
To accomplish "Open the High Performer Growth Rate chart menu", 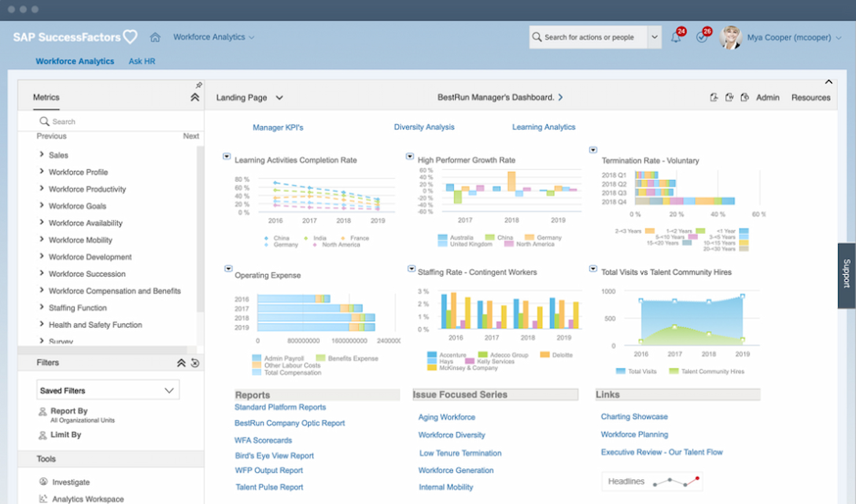I will pyautogui.click(x=409, y=157).
